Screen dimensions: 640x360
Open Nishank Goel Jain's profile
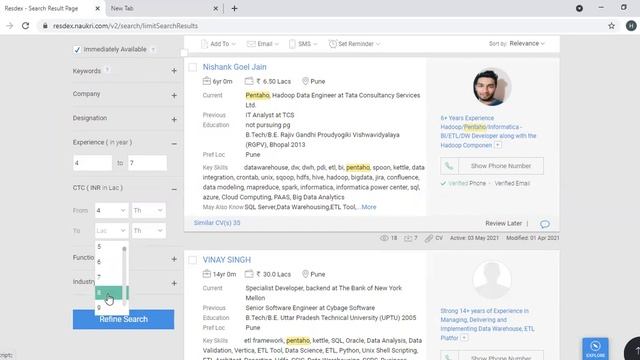234,67
